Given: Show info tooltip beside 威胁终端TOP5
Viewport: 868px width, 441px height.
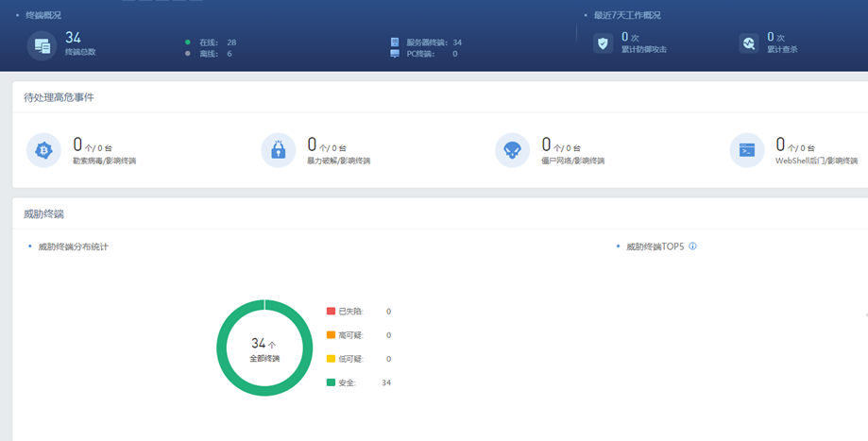Looking at the screenshot, I should tap(692, 246).
